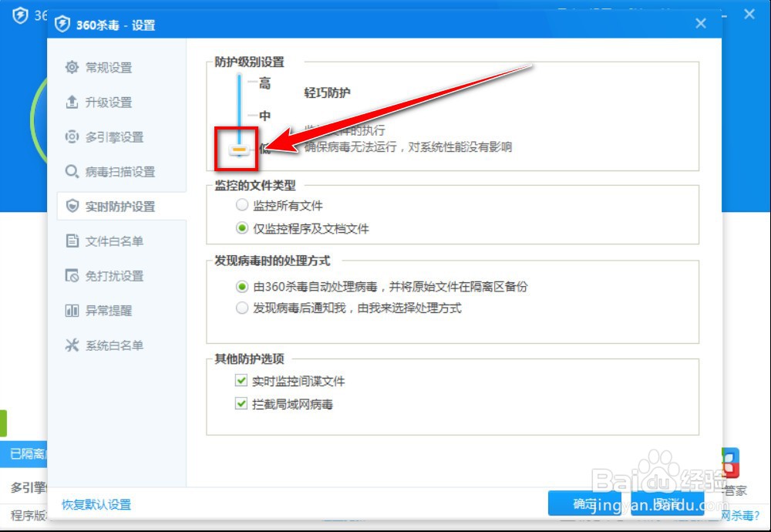Click the gear icon beside 常规设置
This screenshot has width=771, height=532.
tap(72, 67)
